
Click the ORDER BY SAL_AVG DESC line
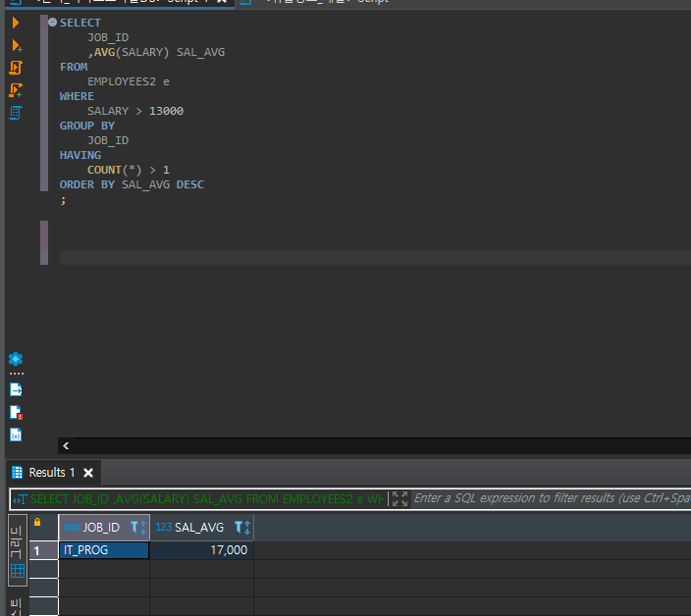tap(132, 184)
